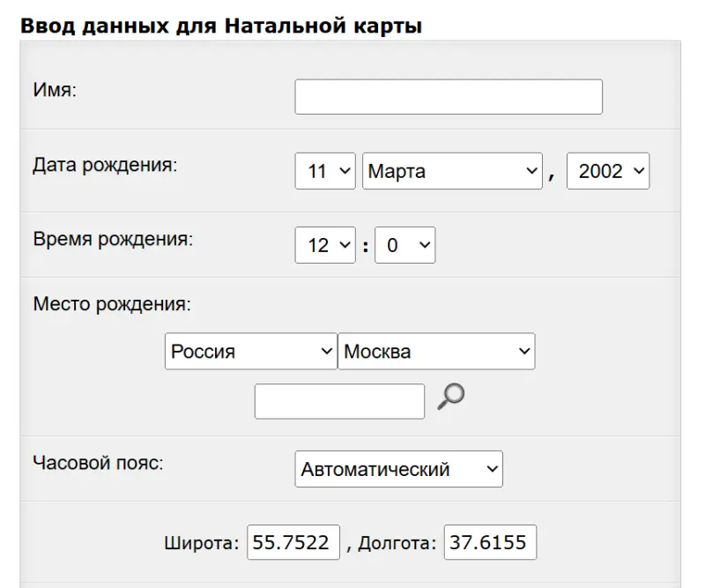The width and height of the screenshot is (705, 588).
Task: Click the city search text box
Action: pos(339,401)
